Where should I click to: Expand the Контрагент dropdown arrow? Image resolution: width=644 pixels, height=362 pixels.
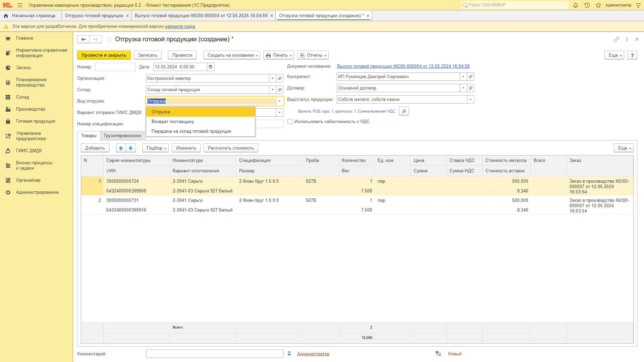coord(463,77)
